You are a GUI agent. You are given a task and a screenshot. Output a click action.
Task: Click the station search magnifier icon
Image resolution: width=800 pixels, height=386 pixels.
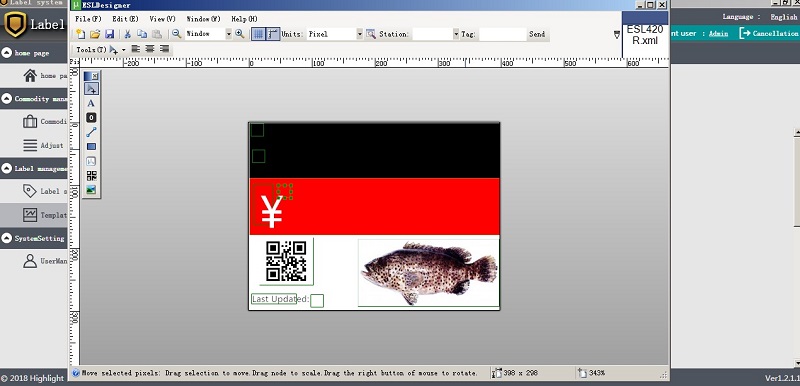[x=371, y=34]
